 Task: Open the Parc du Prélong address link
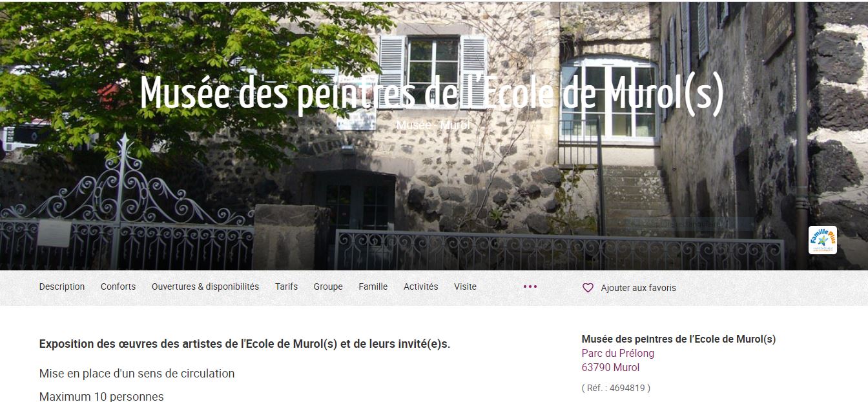(x=618, y=354)
